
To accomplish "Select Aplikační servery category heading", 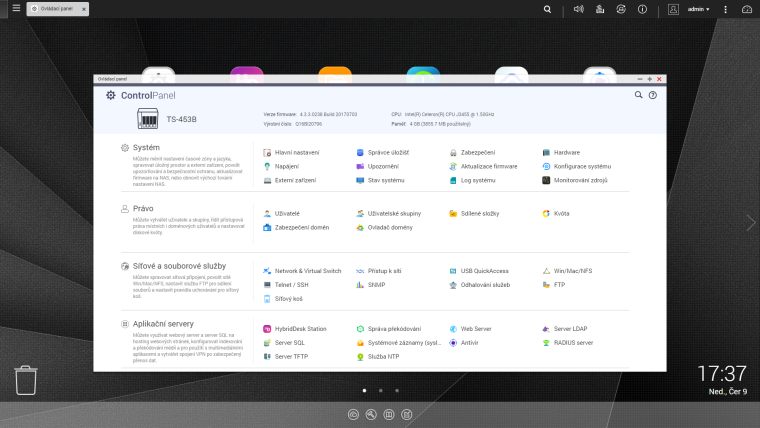I will pyautogui.click(x=163, y=324).
